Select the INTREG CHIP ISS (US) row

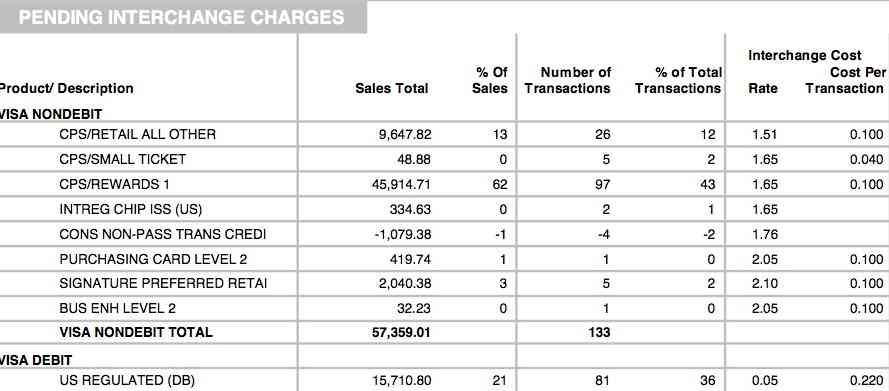[x=444, y=209]
